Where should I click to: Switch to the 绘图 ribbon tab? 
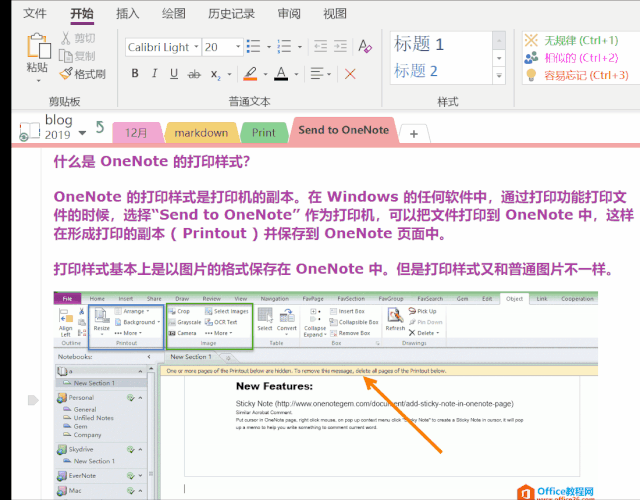173,13
